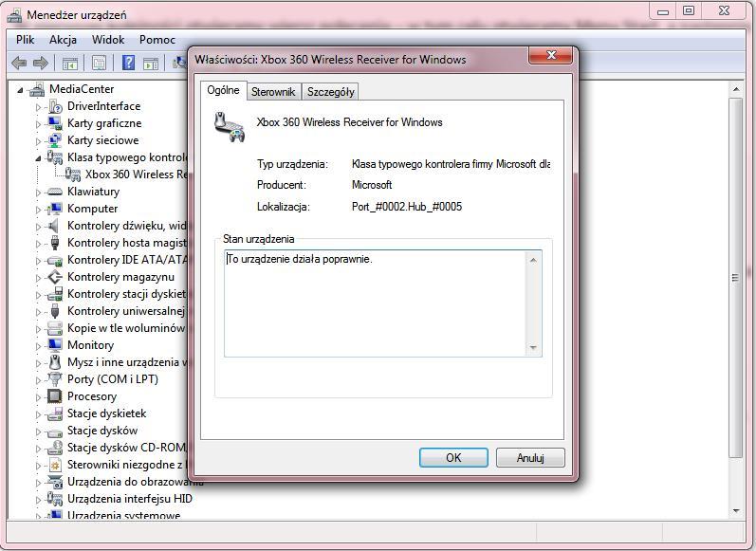Expand the DriverInterface node
Screen dimensions: 756x551
pyautogui.click(x=38, y=107)
